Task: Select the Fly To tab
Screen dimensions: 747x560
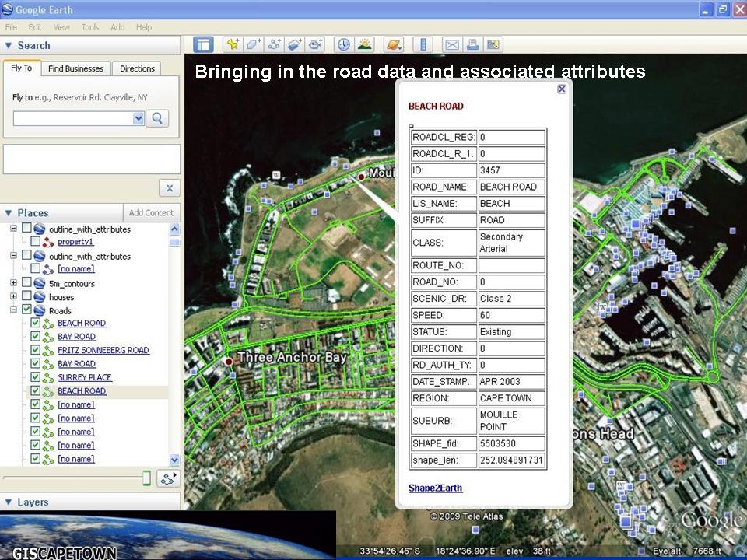Action: [22, 68]
